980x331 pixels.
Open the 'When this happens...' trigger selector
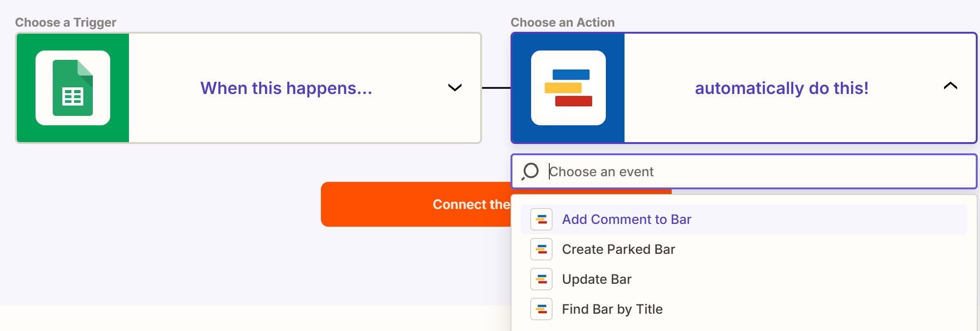pos(249,88)
